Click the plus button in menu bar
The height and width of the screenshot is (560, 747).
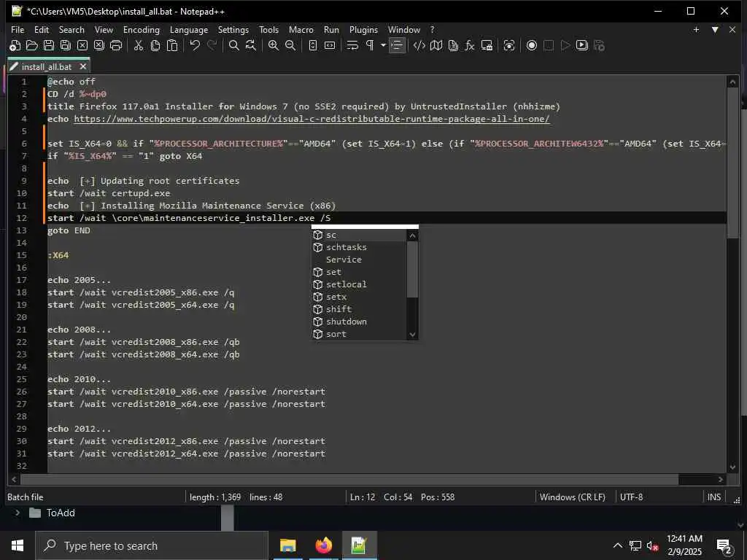click(x=696, y=29)
